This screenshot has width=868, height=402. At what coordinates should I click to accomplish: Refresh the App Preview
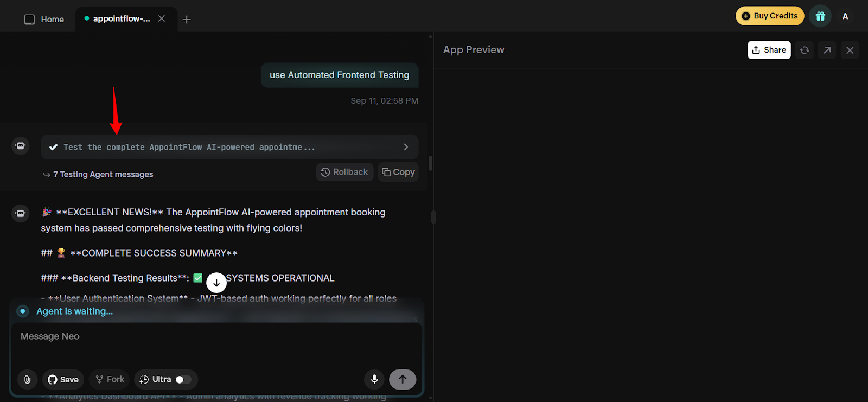pyautogui.click(x=805, y=50)
